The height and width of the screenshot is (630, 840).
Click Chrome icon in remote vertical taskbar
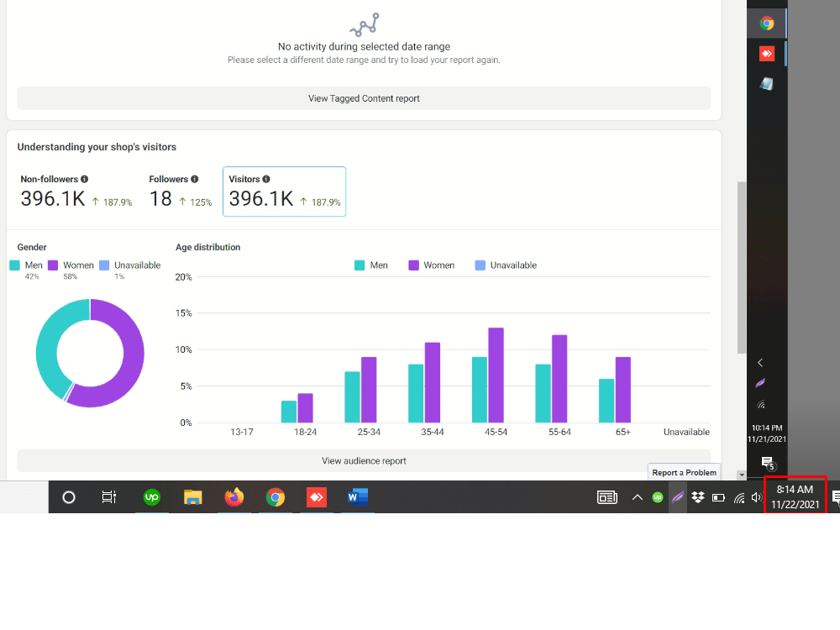coord(767,24)
